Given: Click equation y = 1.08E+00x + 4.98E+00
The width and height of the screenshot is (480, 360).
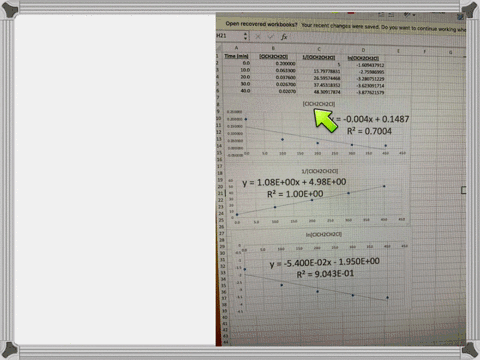Looking at the screenshot, I should (x=294, y=182).
